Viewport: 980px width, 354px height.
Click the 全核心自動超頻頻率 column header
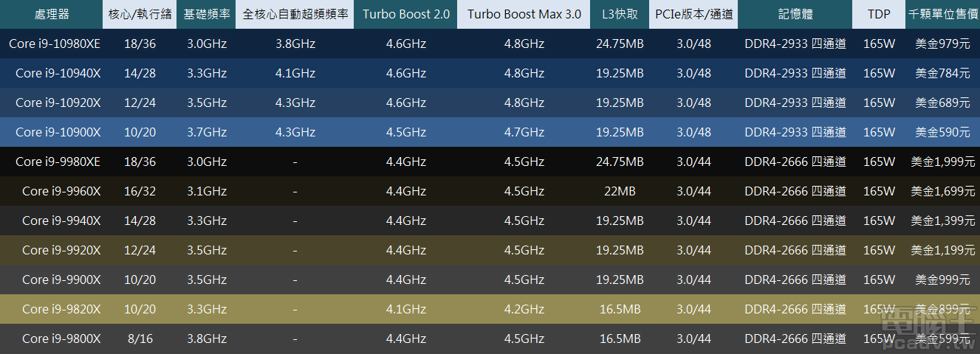click(295, 14)
